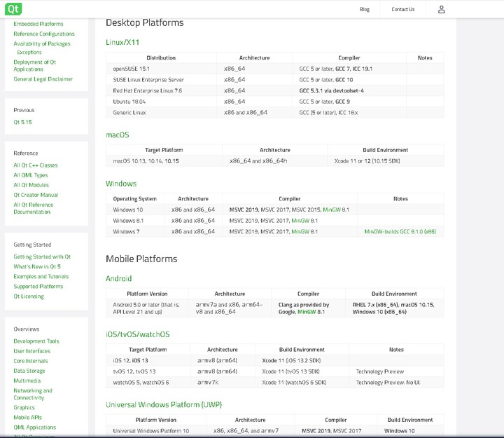Open Deployment of Qt Applications link
The image size is (504, 438).
[x=35, y=66]
